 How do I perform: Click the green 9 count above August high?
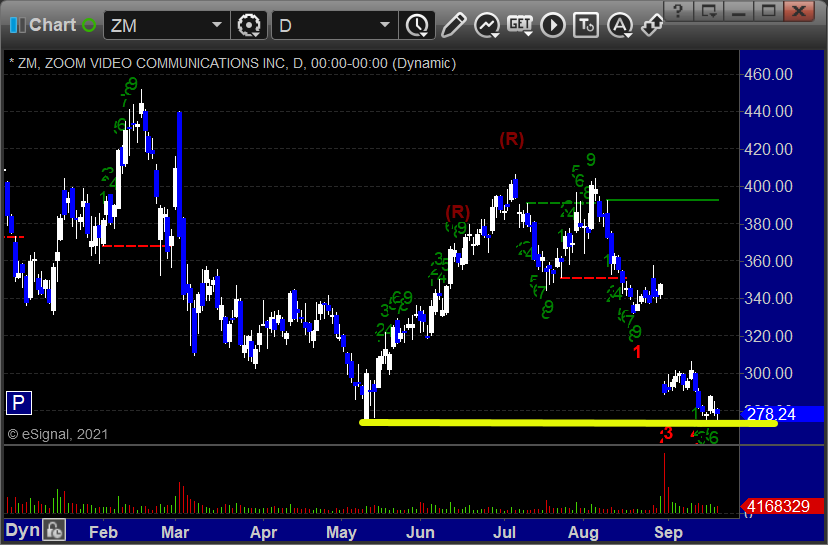[x=591, y=159]
